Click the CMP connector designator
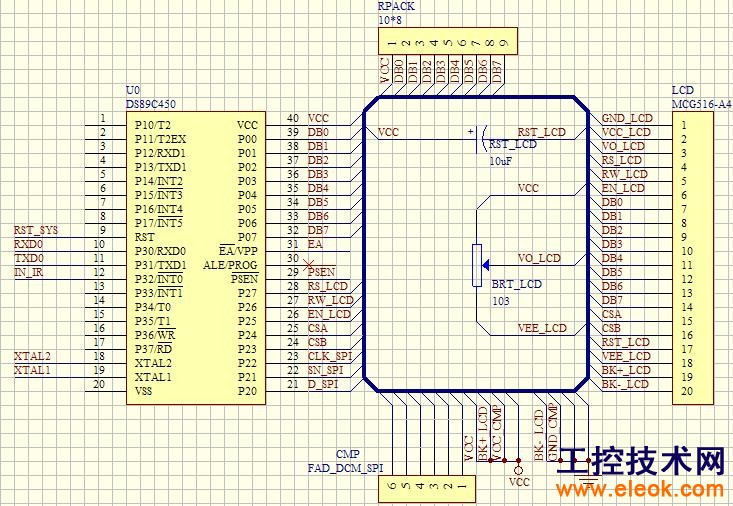733x506 pixels. coord(348,454)
